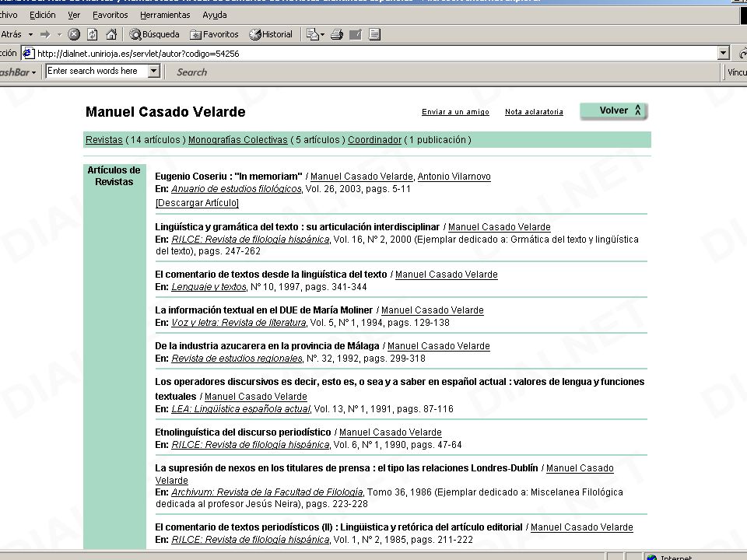The height and width of the screenshot is (560, 747).
Task: Open the Herramientas menu
Action: (x=165, y=16)
